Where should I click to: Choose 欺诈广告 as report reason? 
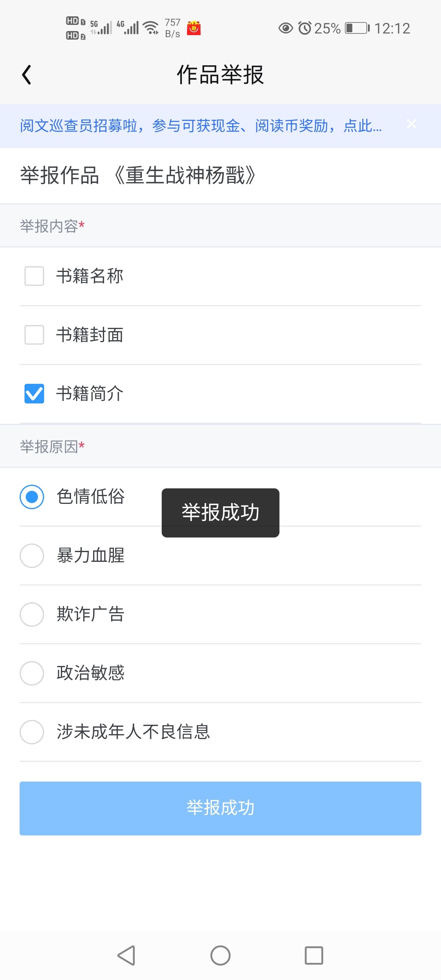point(32,615)
